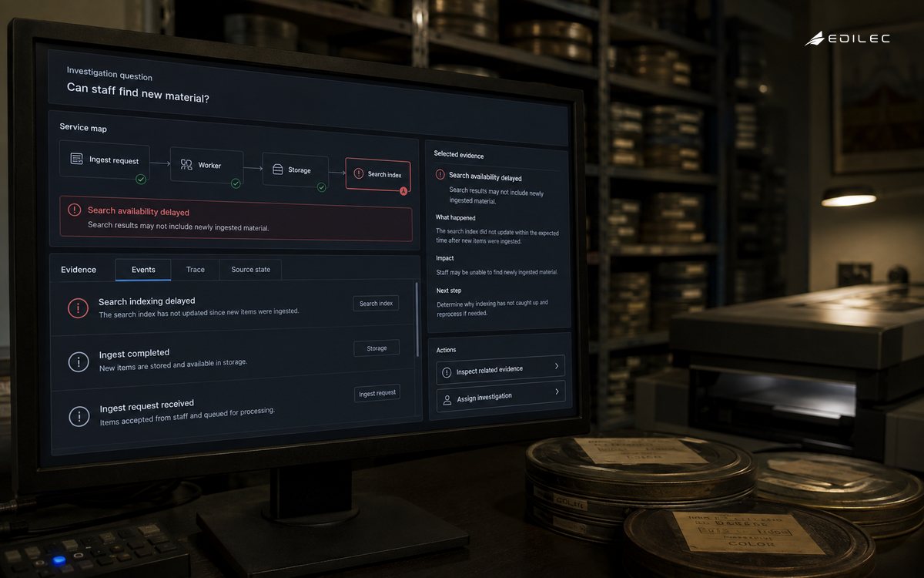
Task: Click info icon beside Ingest request received
Action: point(79,416)
